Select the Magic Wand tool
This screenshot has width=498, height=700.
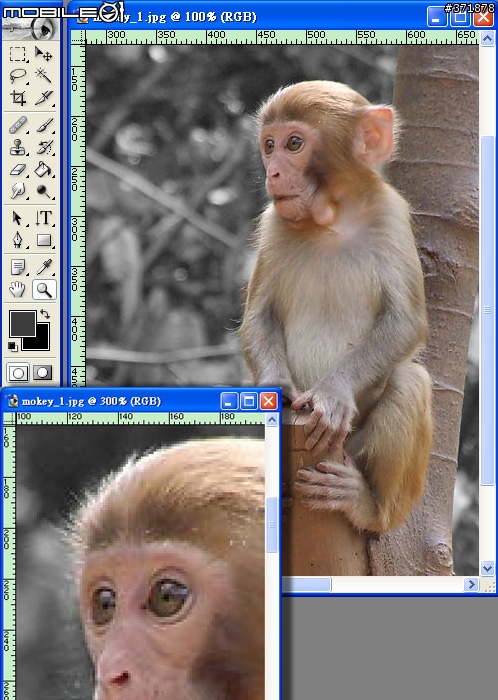click(x=44, y=75)
